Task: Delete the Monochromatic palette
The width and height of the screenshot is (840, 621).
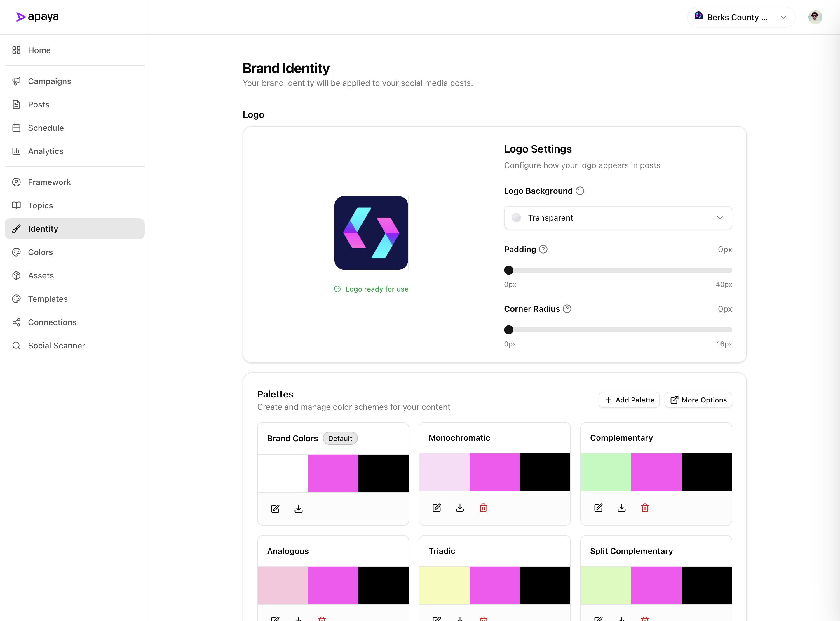Action: [x=483, y=508]
